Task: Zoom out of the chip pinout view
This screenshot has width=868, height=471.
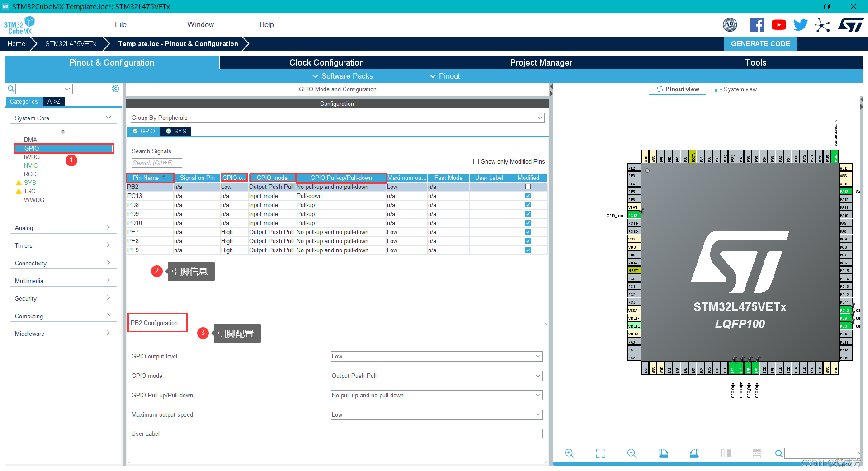Action: point(632,453)
